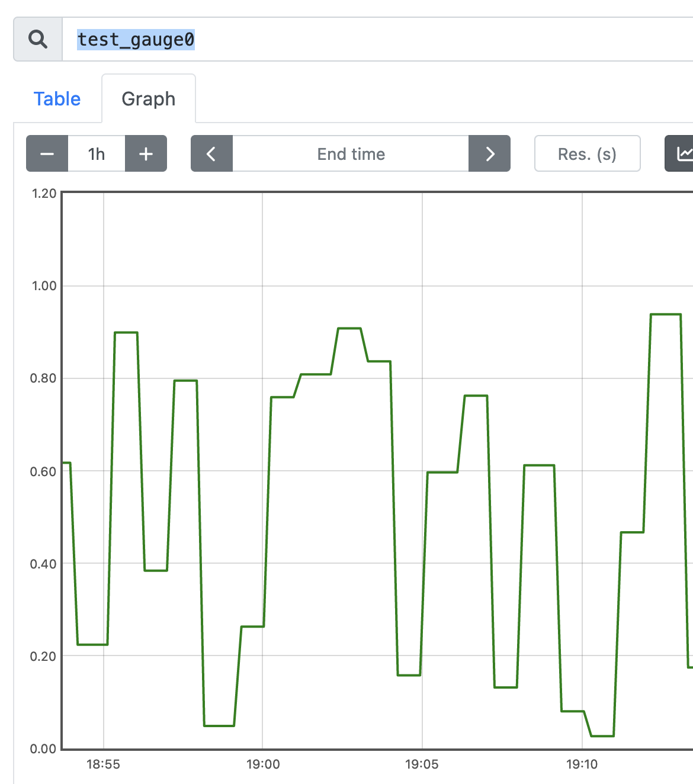
Task: Click the lowest trough of the line just after 19:10
Action: coord(602,736)
